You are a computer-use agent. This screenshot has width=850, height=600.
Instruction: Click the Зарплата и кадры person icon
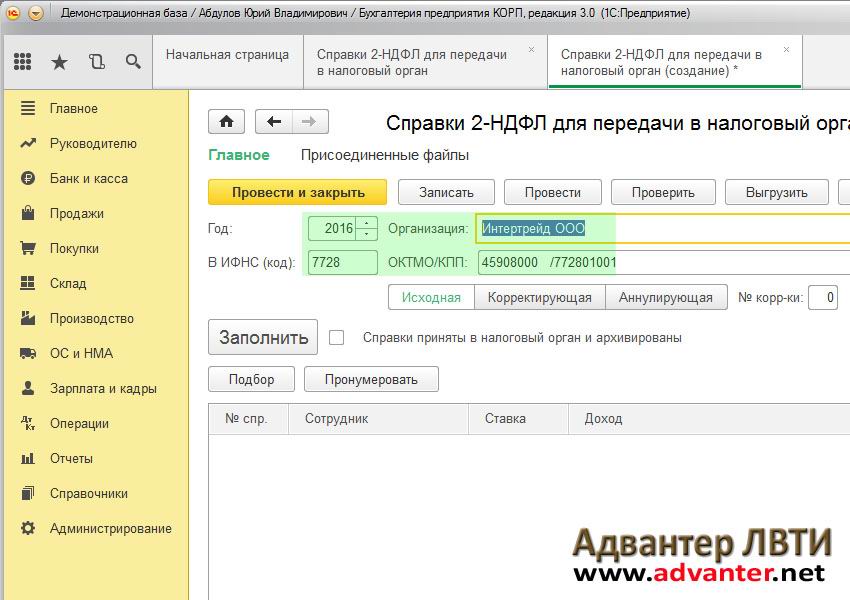coord(28,388)
